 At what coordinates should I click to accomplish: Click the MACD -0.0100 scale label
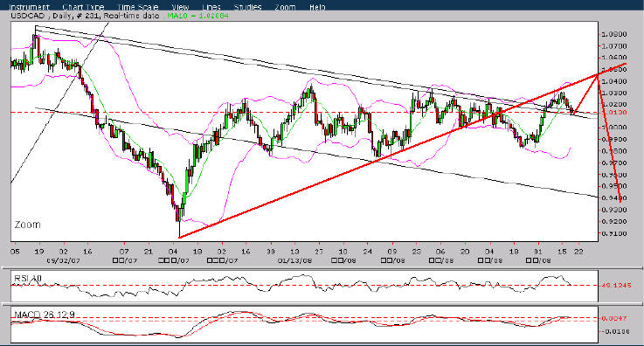point(615,331)
